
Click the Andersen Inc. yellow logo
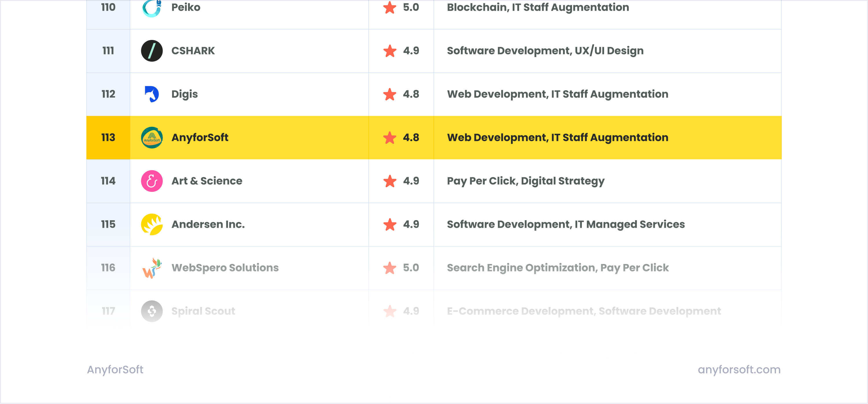point(152,224)
